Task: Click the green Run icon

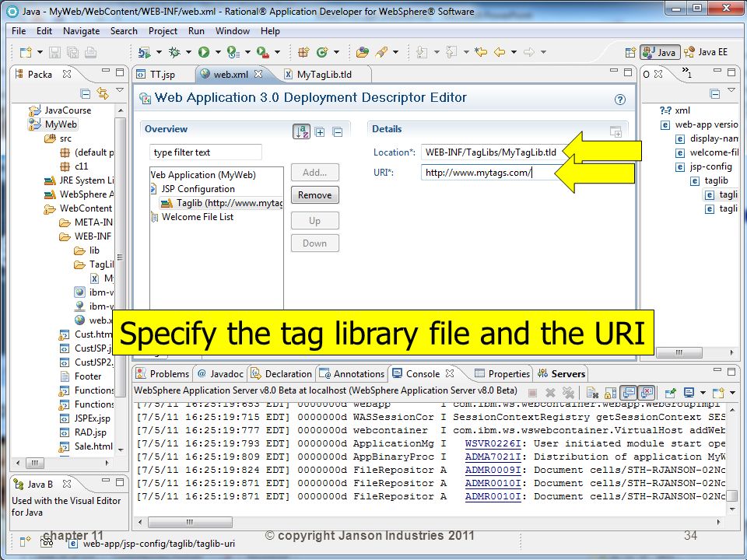Action: [x=204, y=52]
